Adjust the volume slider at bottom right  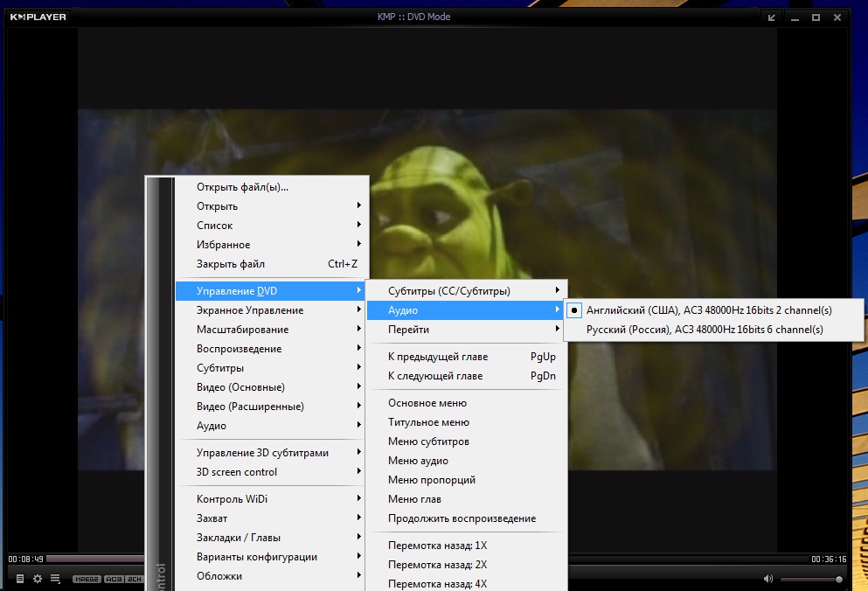pyautogui.click(x=811, y=579)
